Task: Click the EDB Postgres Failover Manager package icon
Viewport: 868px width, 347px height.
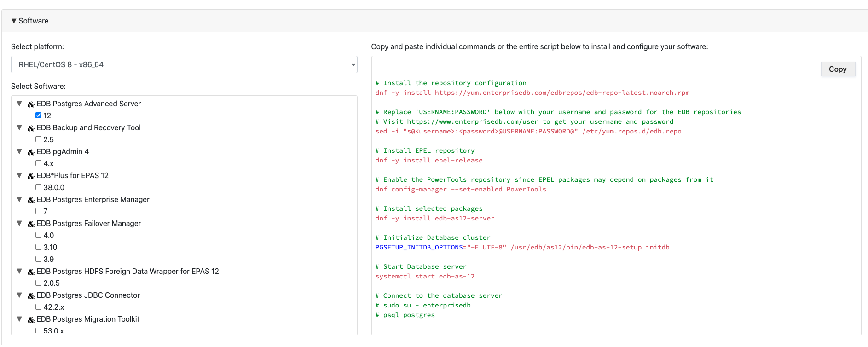Action: coord(31,224)
